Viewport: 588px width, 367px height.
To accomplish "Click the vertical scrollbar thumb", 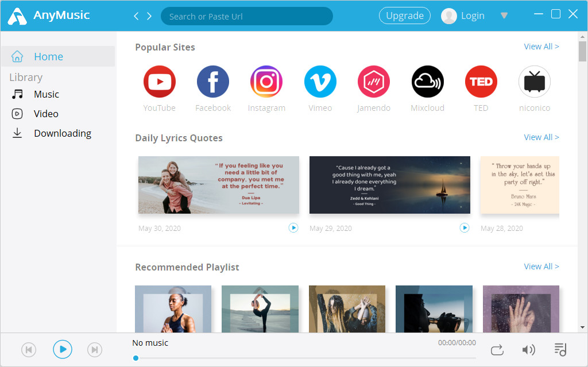I will click(x=582, y=52).
